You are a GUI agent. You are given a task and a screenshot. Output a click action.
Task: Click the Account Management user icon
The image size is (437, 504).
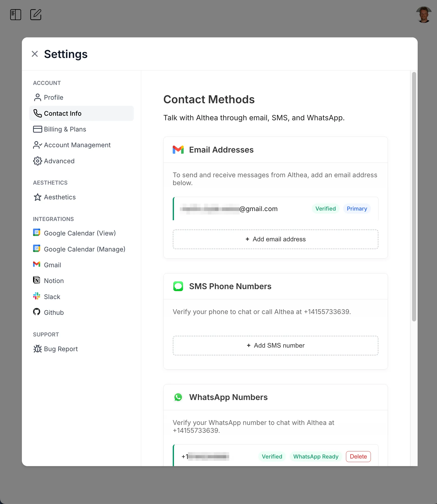[x=37, y=145]
